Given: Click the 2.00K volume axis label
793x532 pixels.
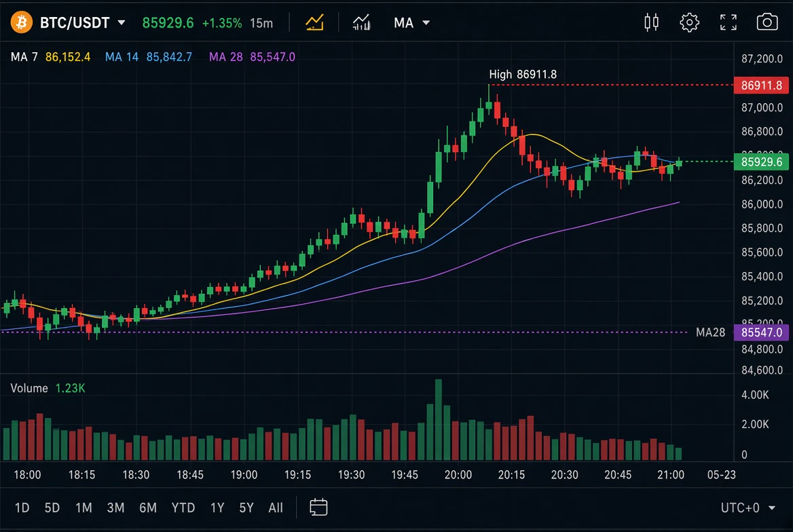Looking at the screenshot, I should pyautogui.click(x=755, y=424).
